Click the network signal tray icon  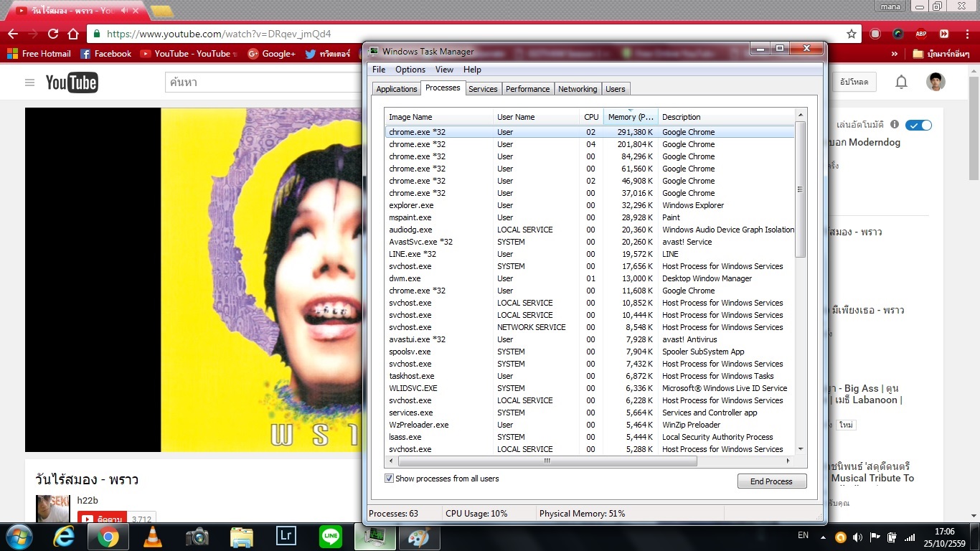(910, 537)
